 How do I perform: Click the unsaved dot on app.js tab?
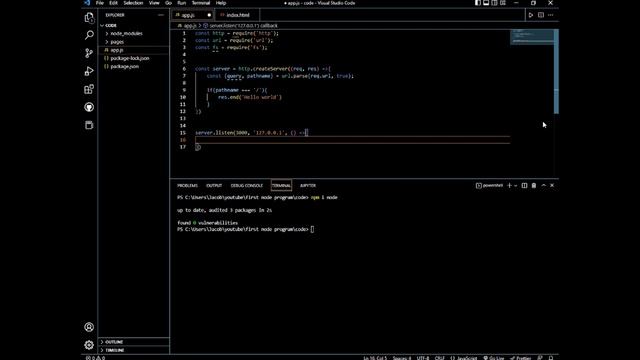(x=209, y=15)
